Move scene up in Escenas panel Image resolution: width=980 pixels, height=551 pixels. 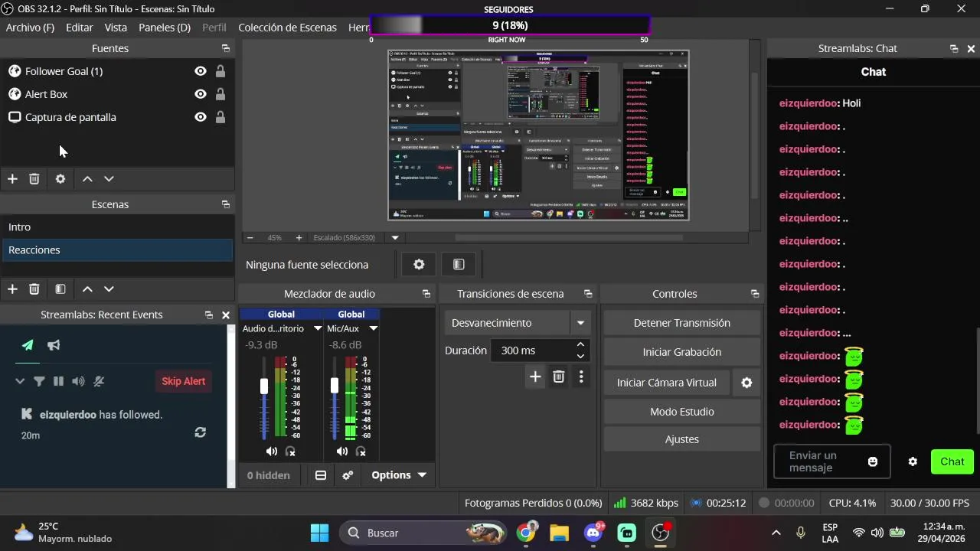(x=87, y=289)
